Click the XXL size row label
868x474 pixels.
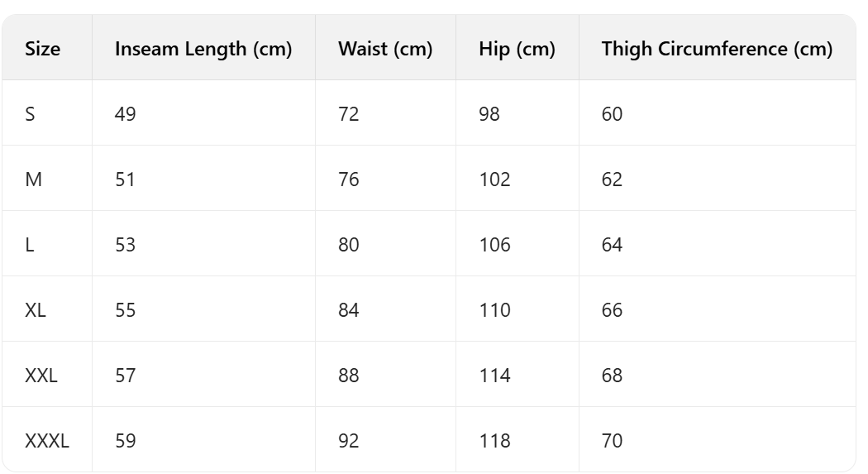point(41,376)
